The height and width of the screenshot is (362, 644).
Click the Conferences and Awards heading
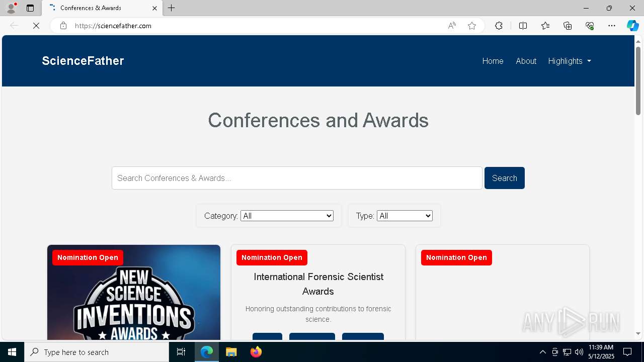(x=318, y=120)
